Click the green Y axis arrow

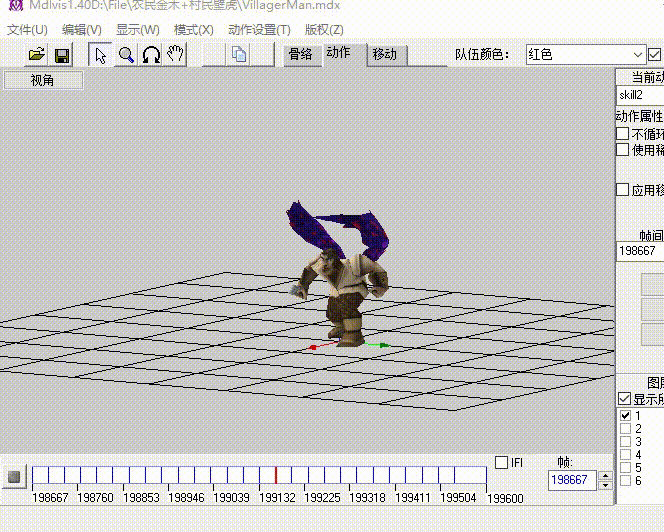click(x=385, y=346)
